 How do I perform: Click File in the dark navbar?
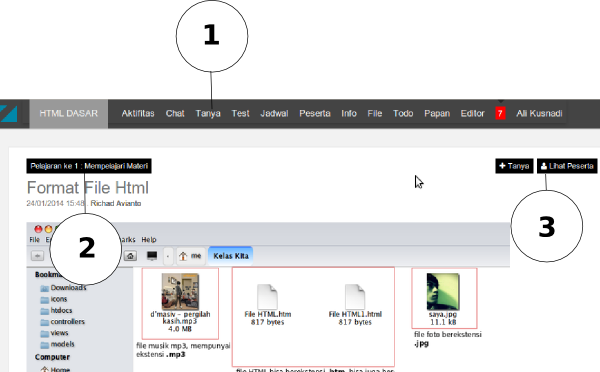(375, 114)
